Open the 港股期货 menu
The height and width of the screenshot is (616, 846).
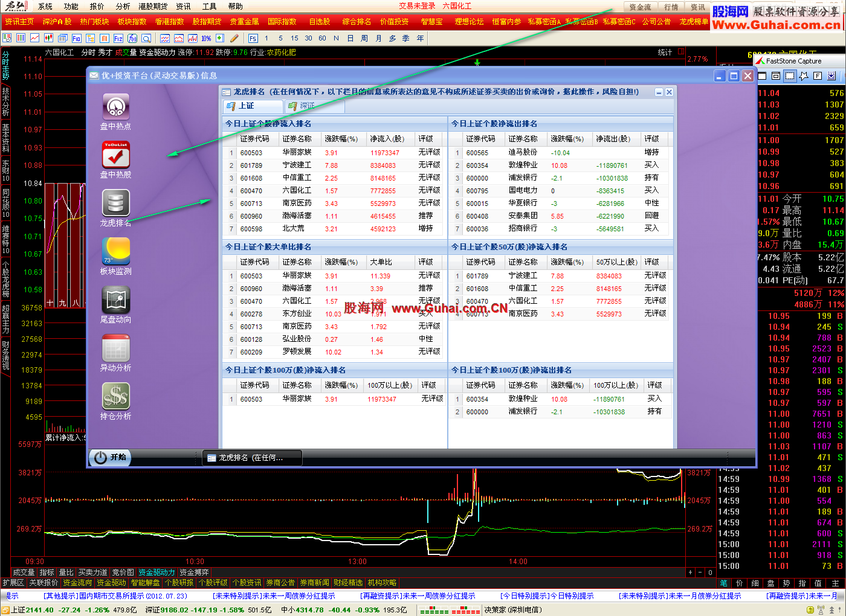(153, 6)
